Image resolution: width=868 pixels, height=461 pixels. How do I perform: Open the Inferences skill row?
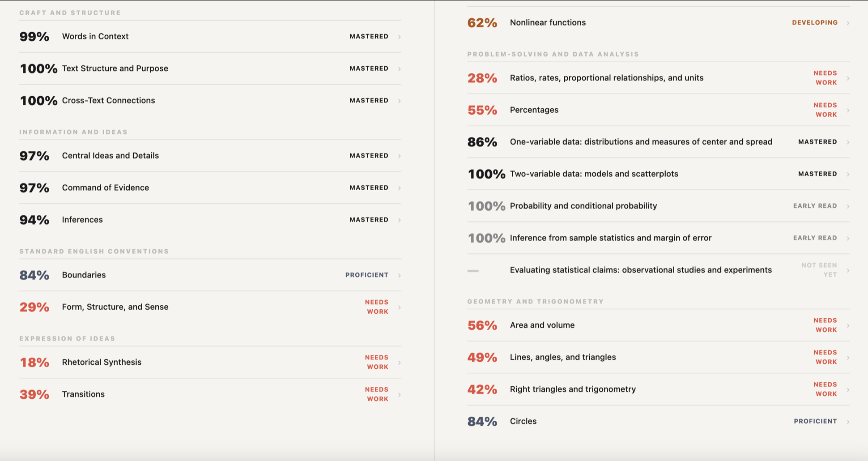point(210,220)
